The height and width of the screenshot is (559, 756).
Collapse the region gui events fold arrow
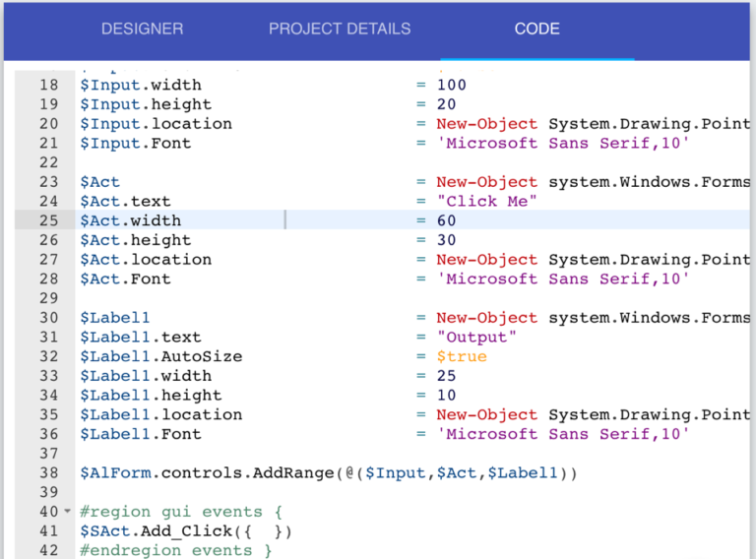pos(68,511)
